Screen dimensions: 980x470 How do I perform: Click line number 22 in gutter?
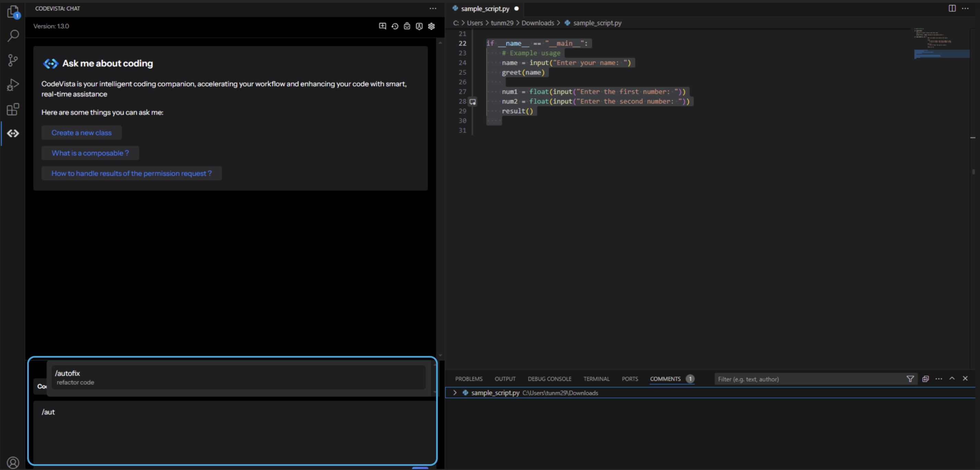point(462,43)
